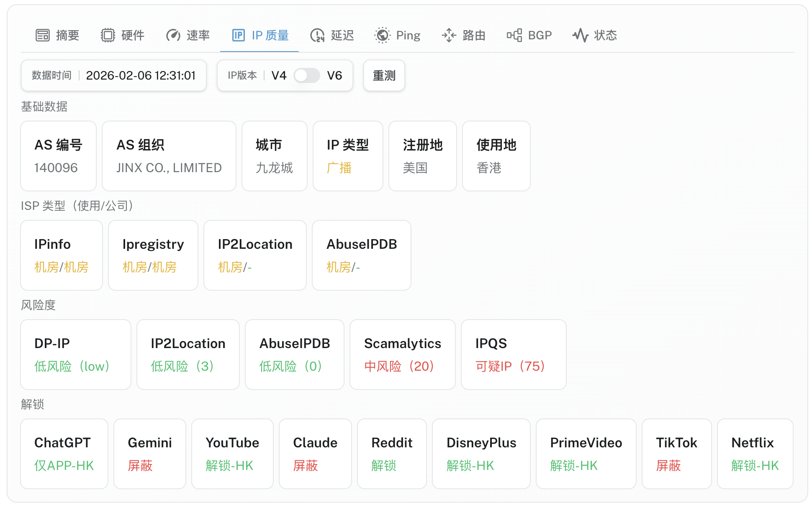Click the 路由 route arrows icon
This screenshot has height=511, width=812.
point(449,35)
